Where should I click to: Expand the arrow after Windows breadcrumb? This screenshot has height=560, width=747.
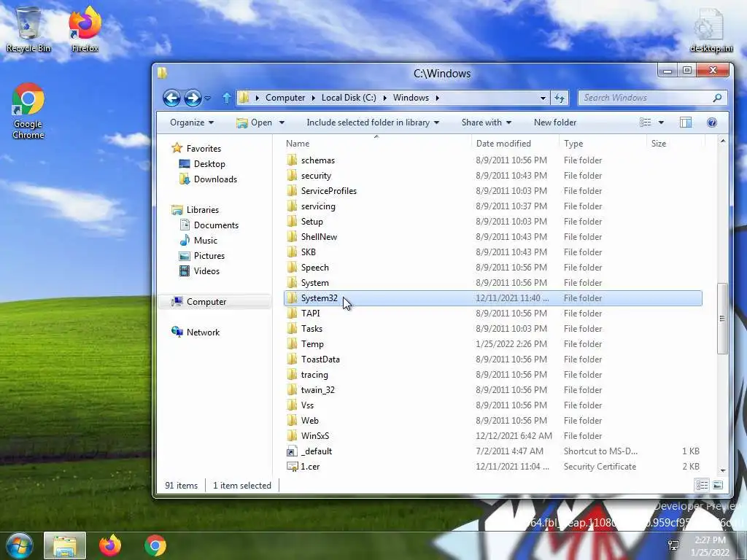437,98
